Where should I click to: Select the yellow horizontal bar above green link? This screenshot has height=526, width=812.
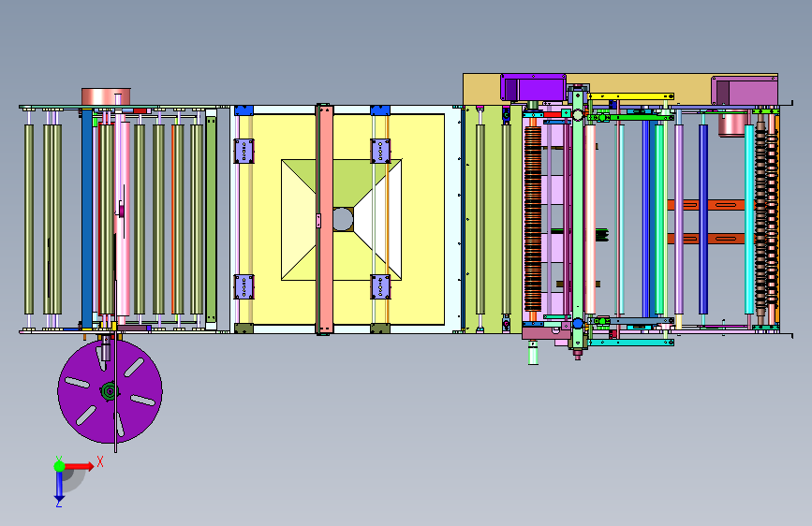pos(631,96)
